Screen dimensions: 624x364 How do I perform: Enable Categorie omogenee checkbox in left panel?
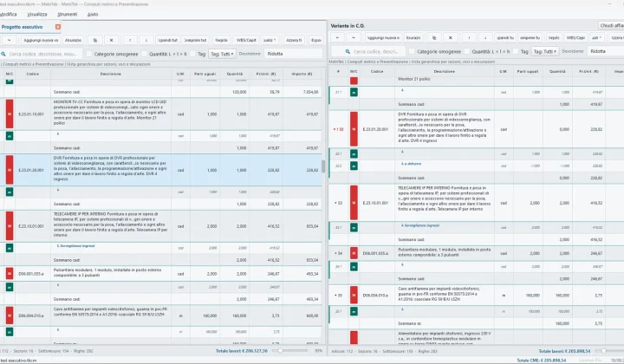(89, 54)
